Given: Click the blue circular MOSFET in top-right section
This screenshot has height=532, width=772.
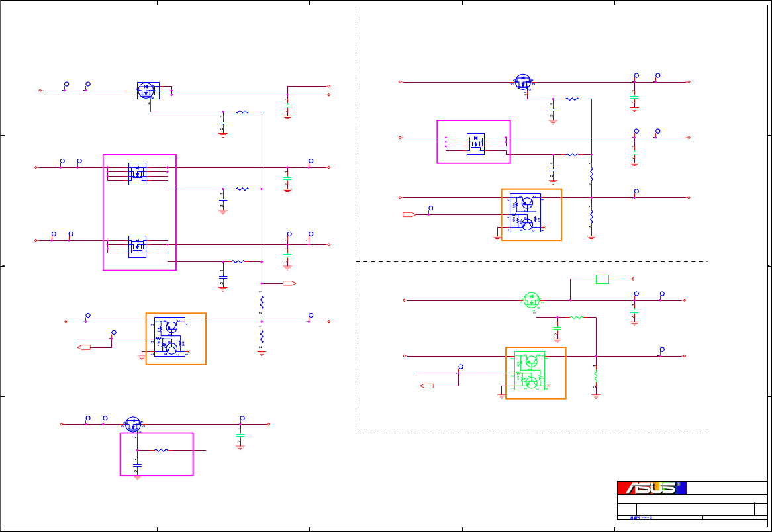Looking at the screenshot, I should 523,82.
